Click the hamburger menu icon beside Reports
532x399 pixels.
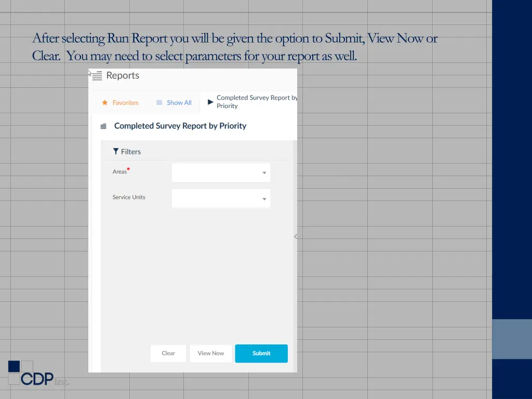(x=97, y=75)
